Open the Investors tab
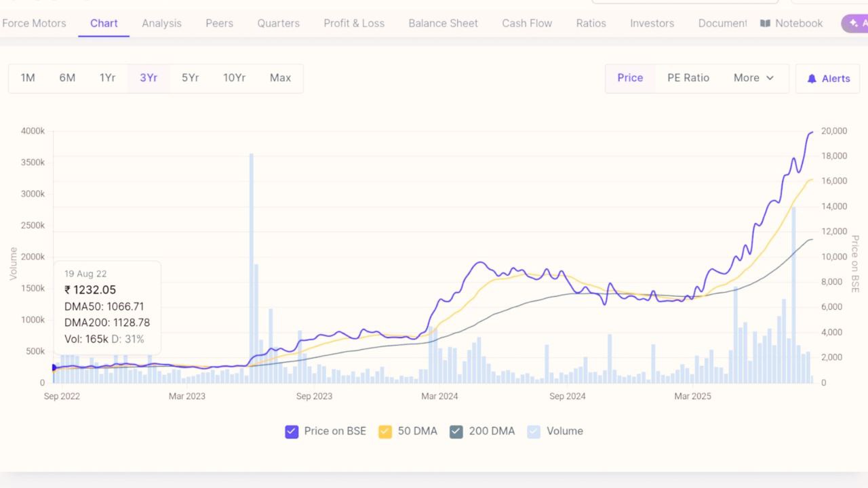The image size is (868, 488). pos(652,23)
